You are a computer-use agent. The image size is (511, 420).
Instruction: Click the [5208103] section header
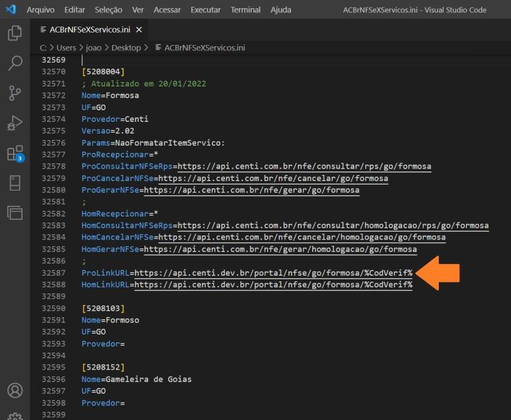point(104,308)
